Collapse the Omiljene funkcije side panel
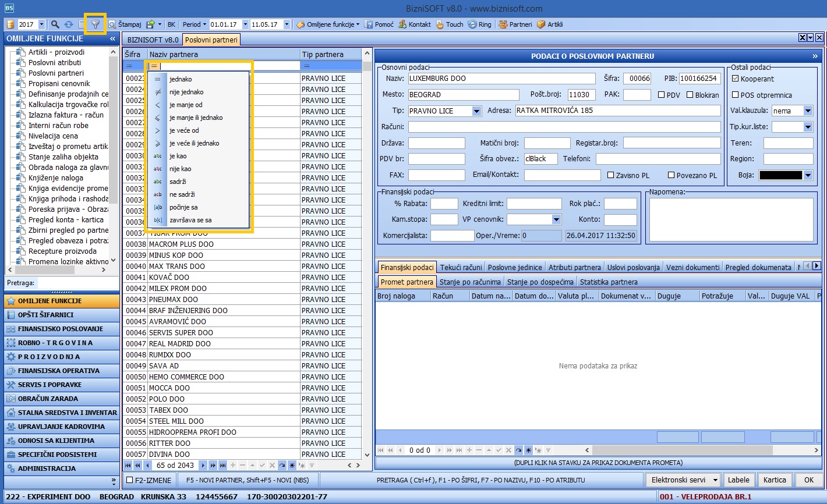Screen dimensions: 827x504 click(x=112, y=38)
